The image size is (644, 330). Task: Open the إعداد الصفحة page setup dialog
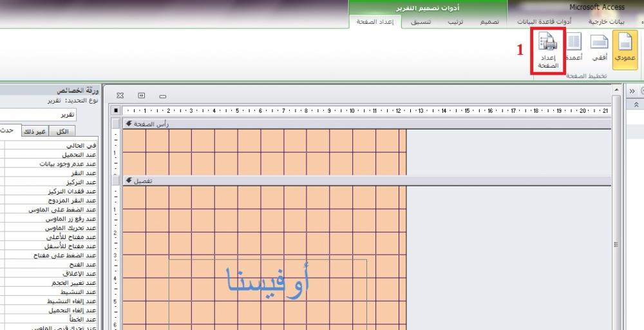(x=547, y=52)
